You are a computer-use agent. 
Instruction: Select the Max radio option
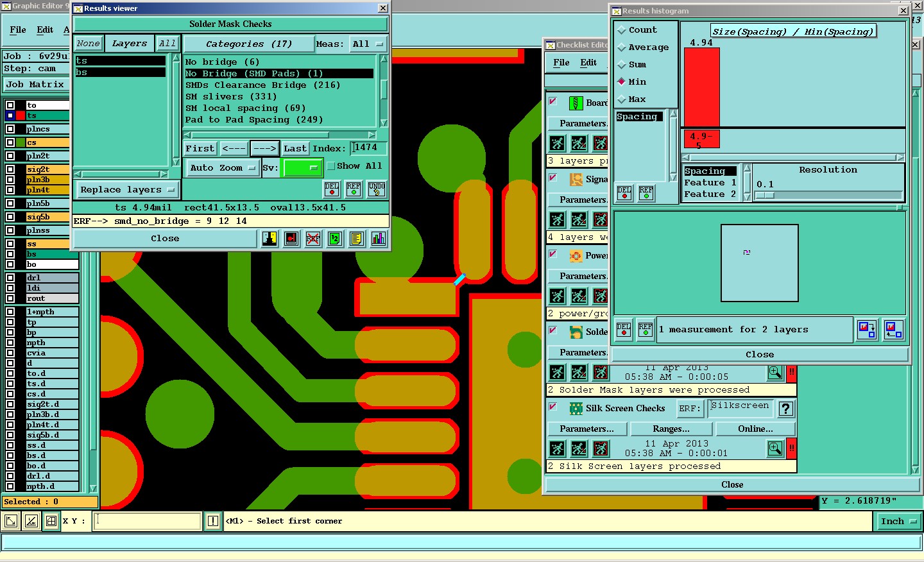point(622,99)
